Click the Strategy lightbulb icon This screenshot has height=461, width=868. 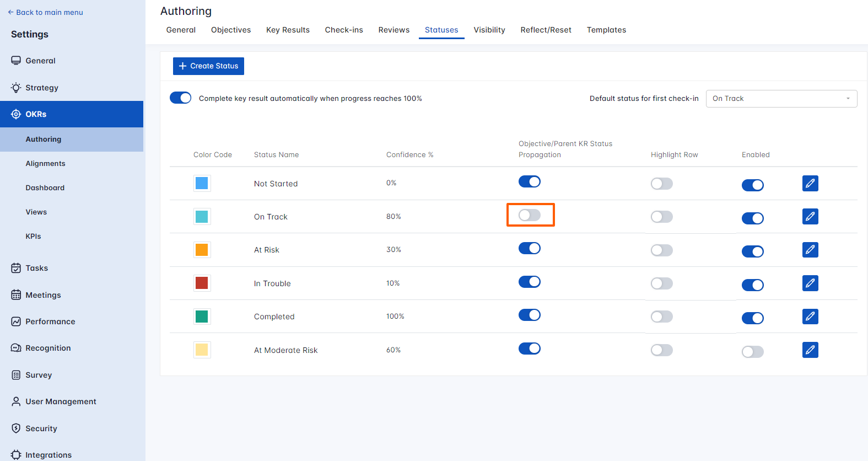pos(16,88)
